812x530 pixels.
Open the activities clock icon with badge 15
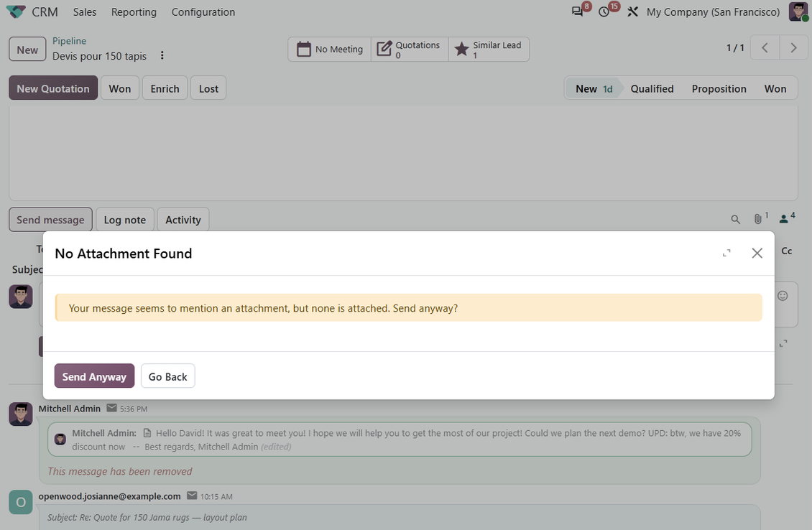(604, 11)
